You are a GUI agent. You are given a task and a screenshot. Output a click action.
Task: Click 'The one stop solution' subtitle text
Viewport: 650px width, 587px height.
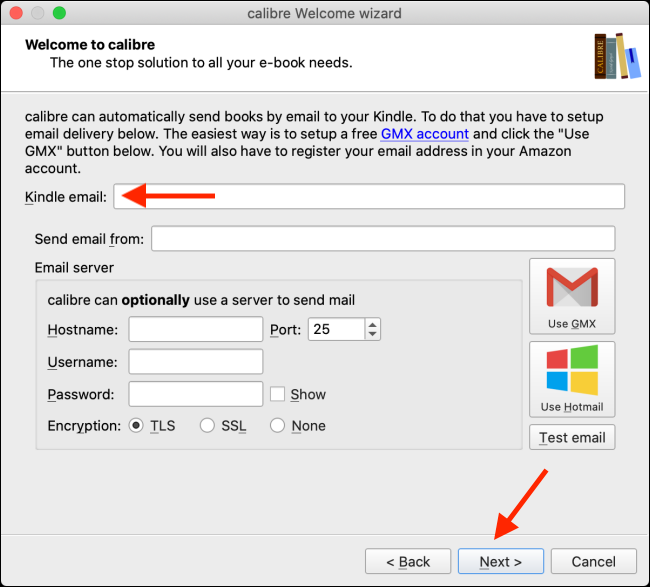(201, 63)
